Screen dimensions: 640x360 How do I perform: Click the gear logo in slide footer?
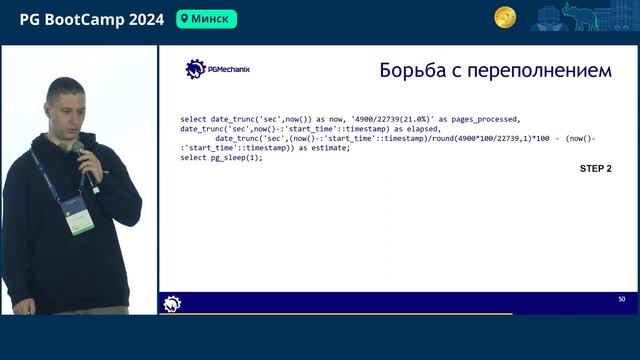coord(172,304)
